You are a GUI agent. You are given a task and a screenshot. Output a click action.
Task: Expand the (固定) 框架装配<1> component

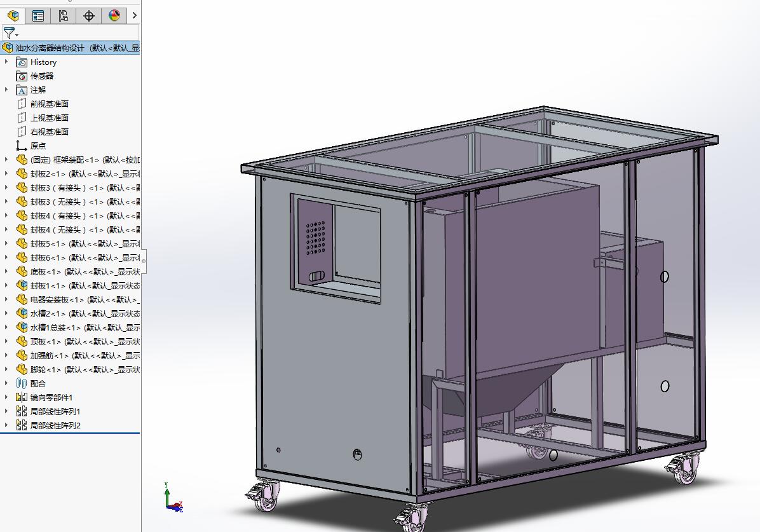pos(6,160)
